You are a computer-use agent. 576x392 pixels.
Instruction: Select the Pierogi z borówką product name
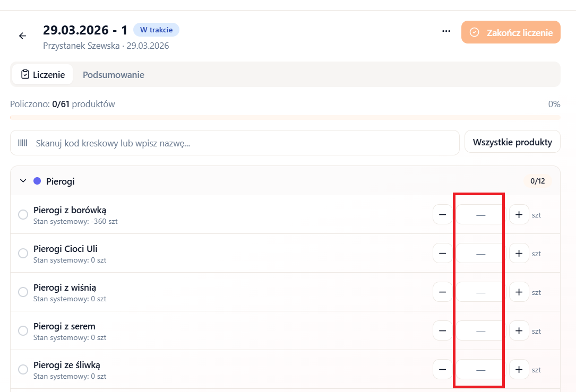pyautogui.click(x=70, y=210)
